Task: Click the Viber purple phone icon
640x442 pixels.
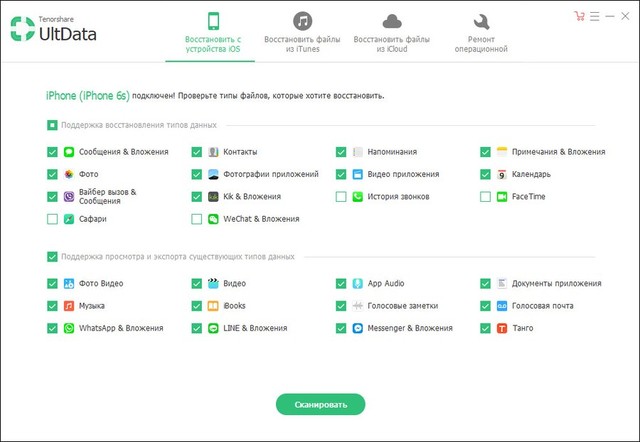Action: pos(69,196)
